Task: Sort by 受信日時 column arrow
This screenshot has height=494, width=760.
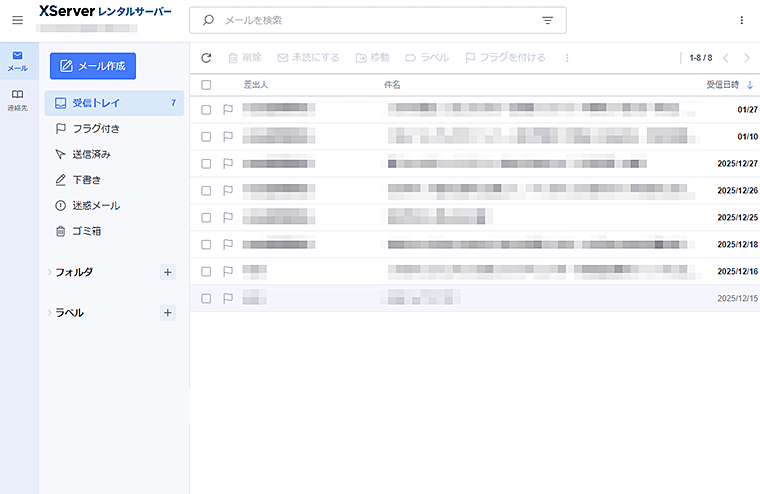Action: (x=750, y=85)
